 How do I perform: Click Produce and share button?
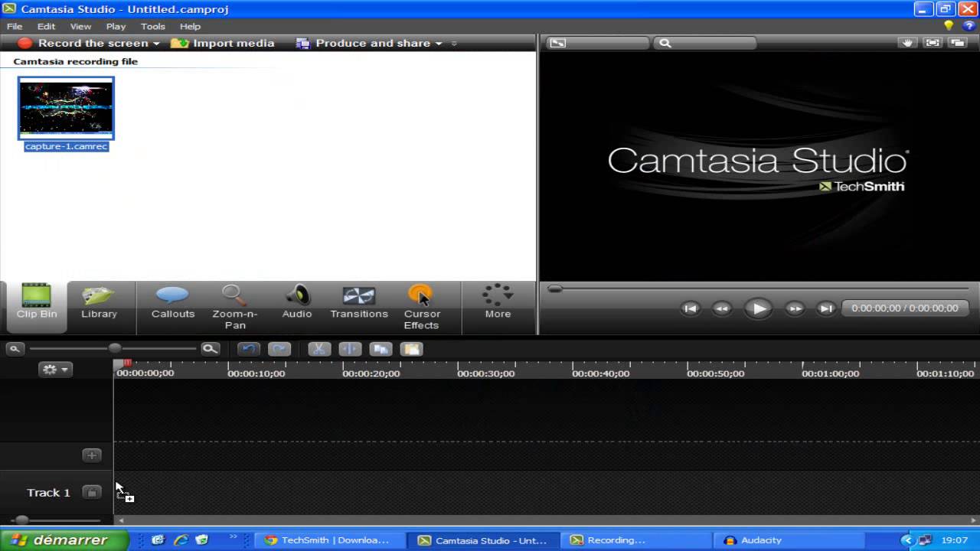[364, 43]
